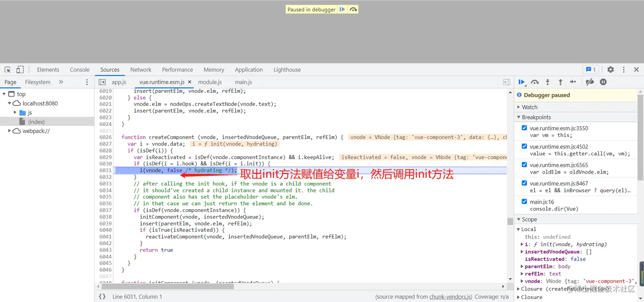Image resolution: width=644 pixels, height=302 pixels.
Task: Open the issues counter badge
Action: coord(591,70)
